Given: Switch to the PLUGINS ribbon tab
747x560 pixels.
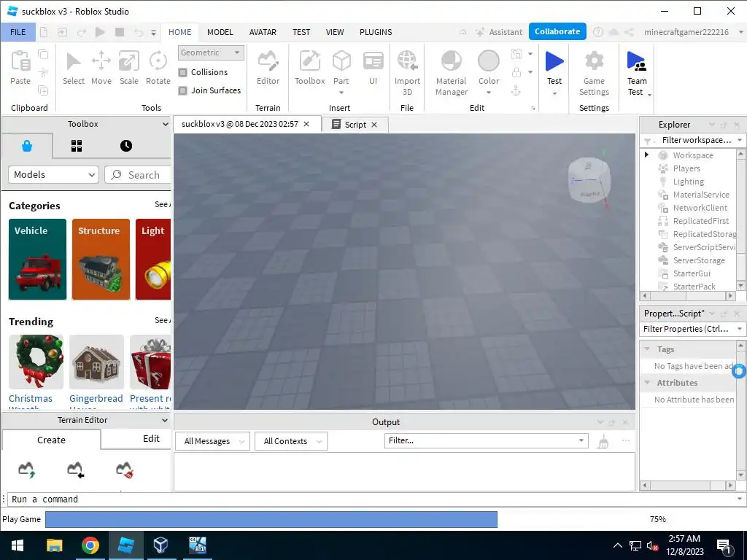Looking at the screenshot, I should click(x=376, y=32).
